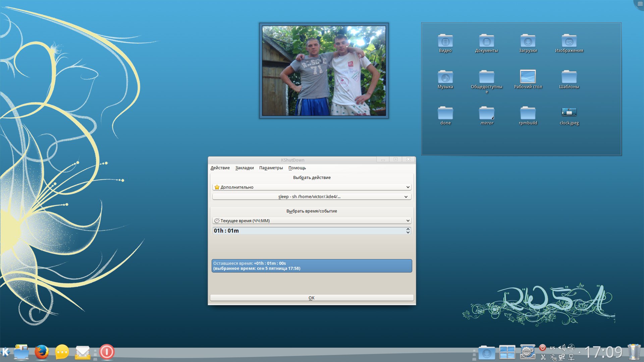The height and width of the screenshot is (362, 644).
Task: Toggle the us keyboard layout indicator
Action: [x=552, y=348]
